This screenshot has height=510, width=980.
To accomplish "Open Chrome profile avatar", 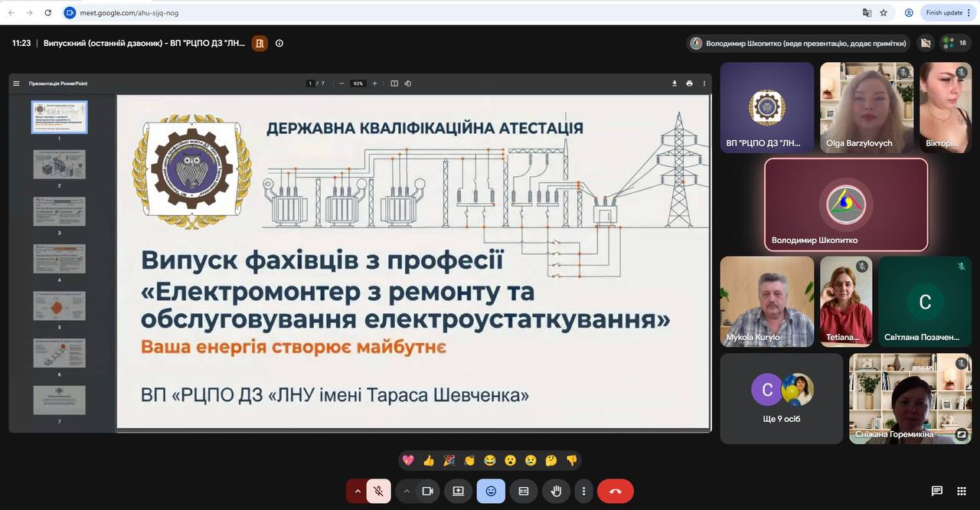I will tap(909, 13).
